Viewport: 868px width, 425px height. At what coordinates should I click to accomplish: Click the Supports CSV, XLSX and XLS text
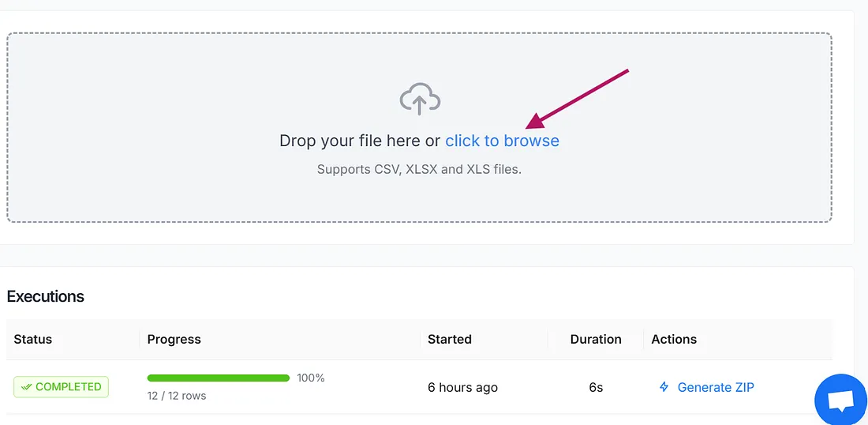[419, 169]
